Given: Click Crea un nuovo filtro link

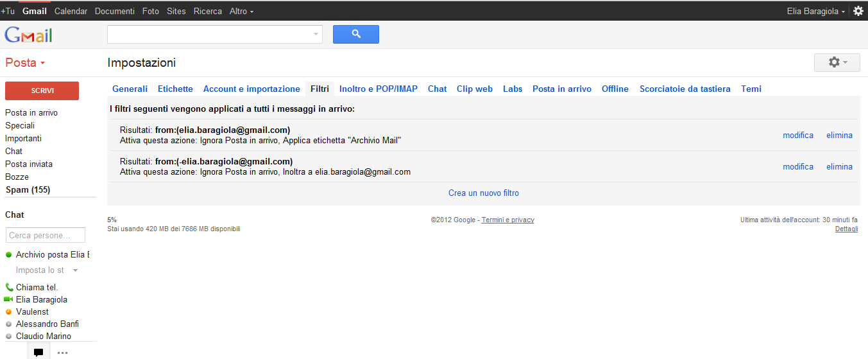Looking at the screenshot, I should [x=484, y=193].
